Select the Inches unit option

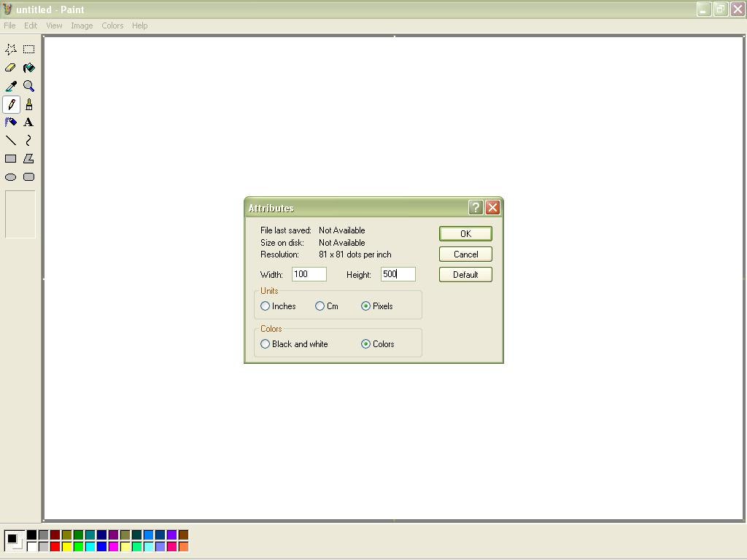point(266,306)
